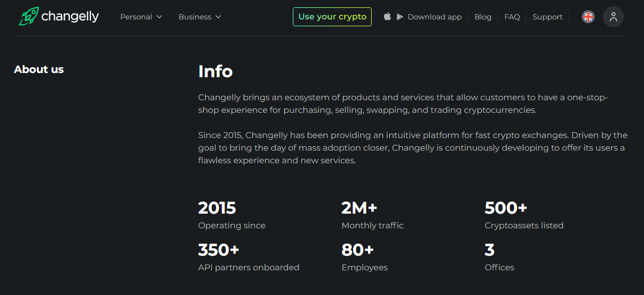Select "About us" in the sidebar
644x295 pixels.
(x=39, y=69)
